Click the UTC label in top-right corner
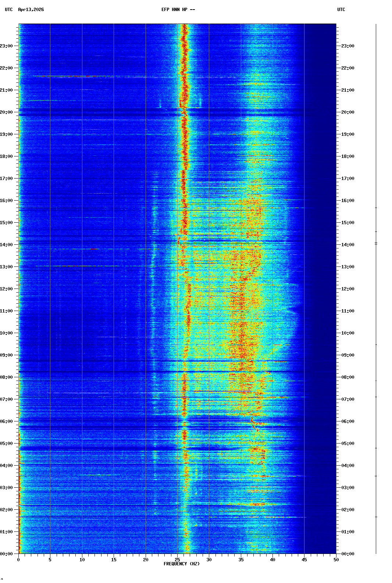This screenshot has height=583, width=392. click(341, 10)
